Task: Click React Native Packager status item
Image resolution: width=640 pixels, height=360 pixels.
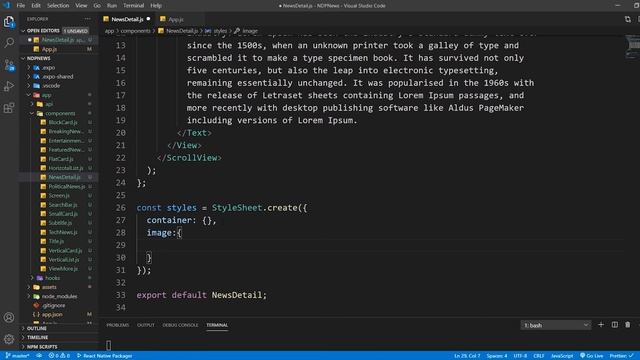Action: [104, 356]
